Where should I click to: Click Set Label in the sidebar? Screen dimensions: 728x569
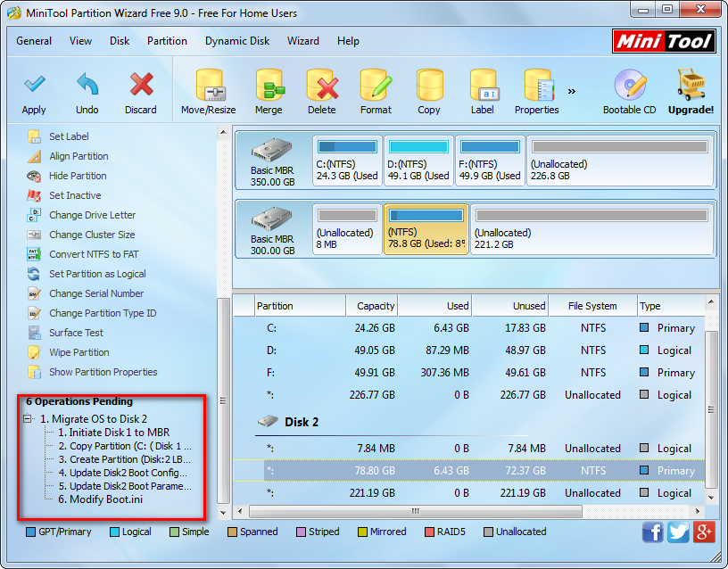pyautogui.click(x=69, y=136)
